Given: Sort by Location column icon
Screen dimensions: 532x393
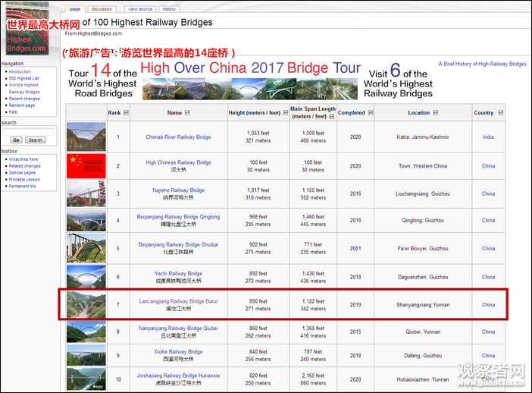Looking at the screenshot, I should (x=436, y=113).
